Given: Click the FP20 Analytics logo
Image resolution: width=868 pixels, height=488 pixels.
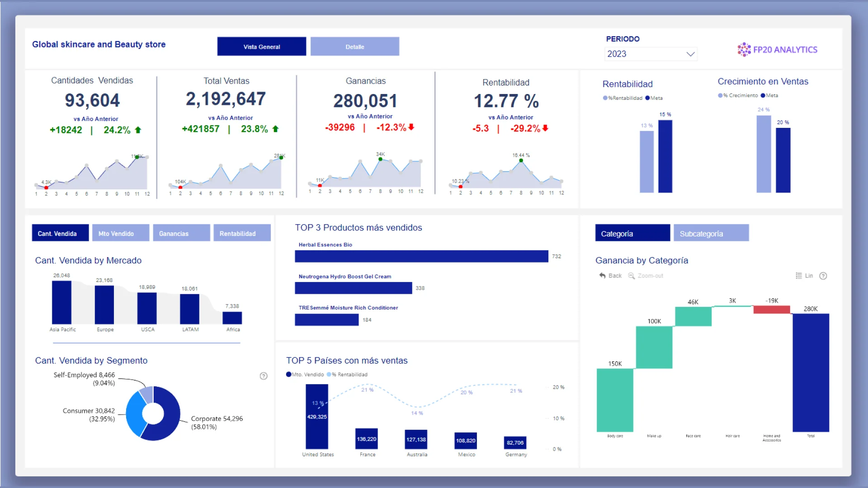Looking at the screenshot, I should click(777, 50).
